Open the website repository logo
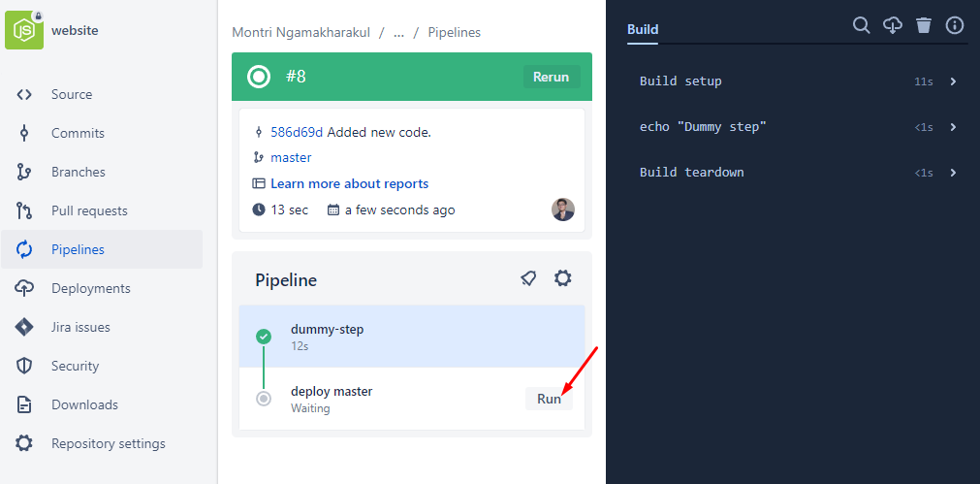This screenshot has height=484, width=980. (24, 30)
